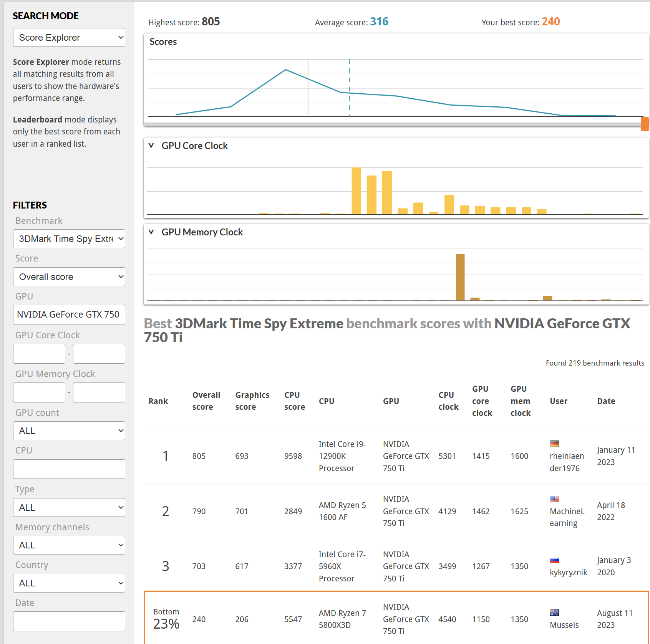Screen dimensions: 650x644
Task: Sort by the Rank column header
Action: click(158, 401)
